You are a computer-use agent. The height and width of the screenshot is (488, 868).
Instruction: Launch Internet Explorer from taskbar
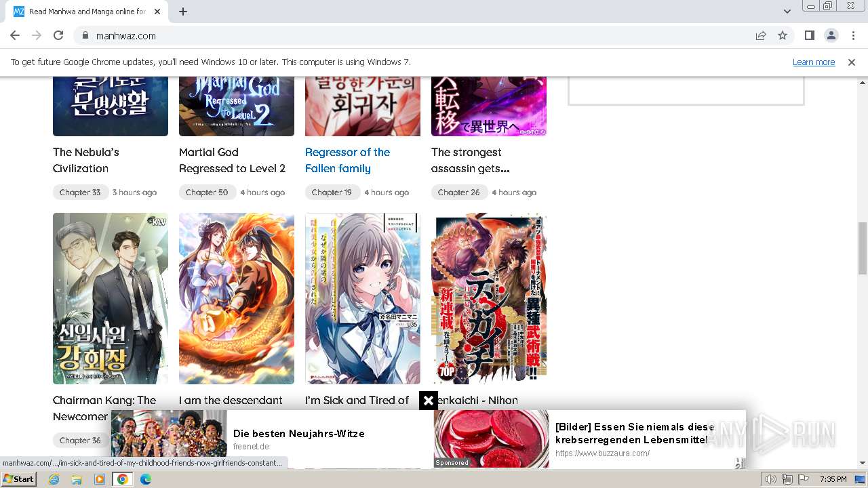point(54,479)
